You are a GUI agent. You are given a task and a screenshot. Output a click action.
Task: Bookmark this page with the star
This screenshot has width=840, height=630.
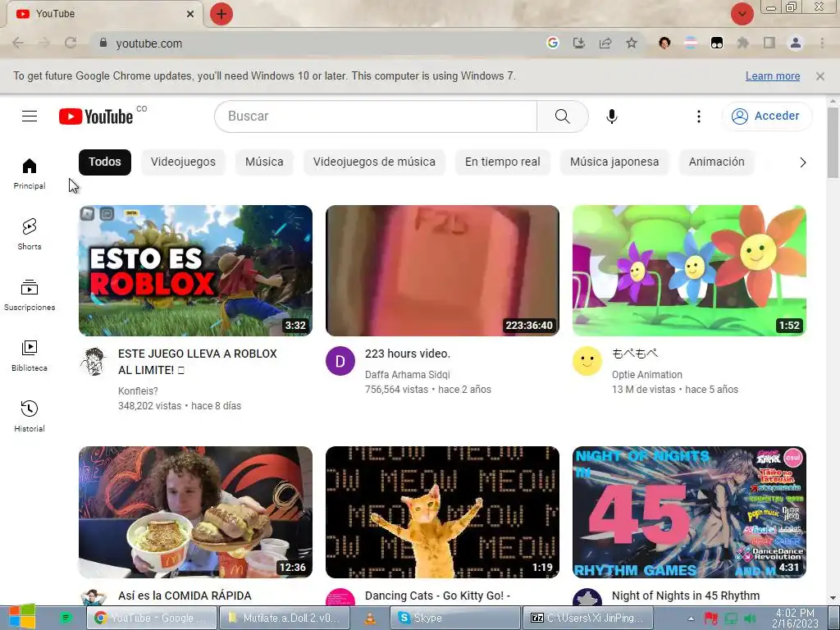point(632,43)
